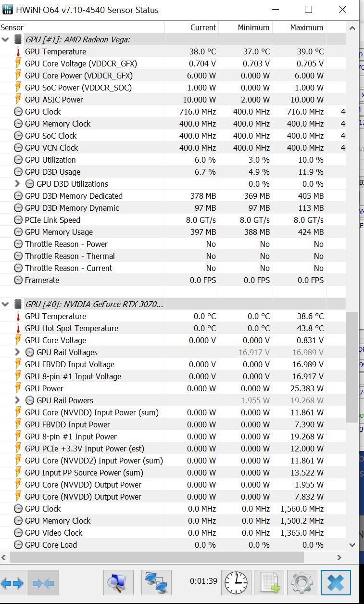
Task: Open sensor settings gear icon
Action: coord(302,583)
